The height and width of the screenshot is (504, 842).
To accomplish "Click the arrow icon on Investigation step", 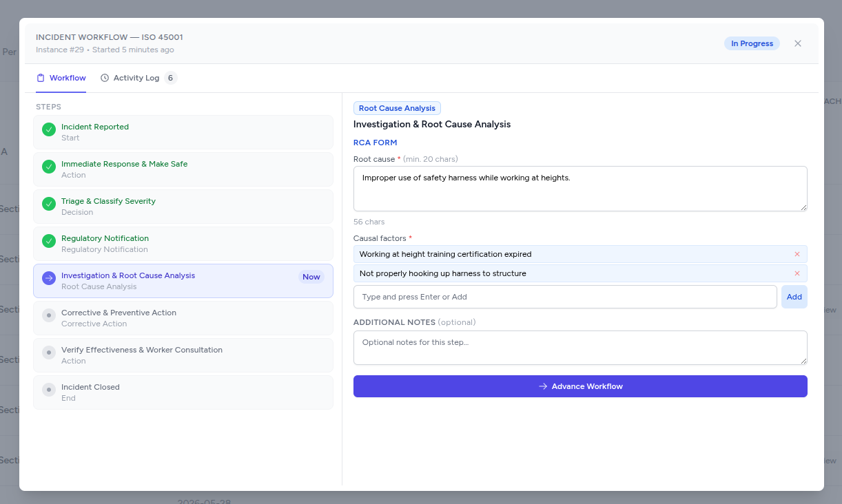I will [49, 278].
